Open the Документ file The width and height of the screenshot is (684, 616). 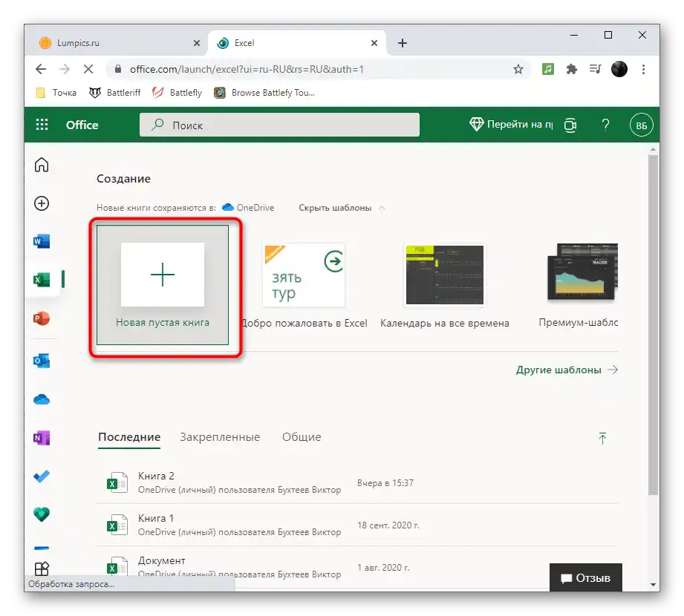coord(356,567)
